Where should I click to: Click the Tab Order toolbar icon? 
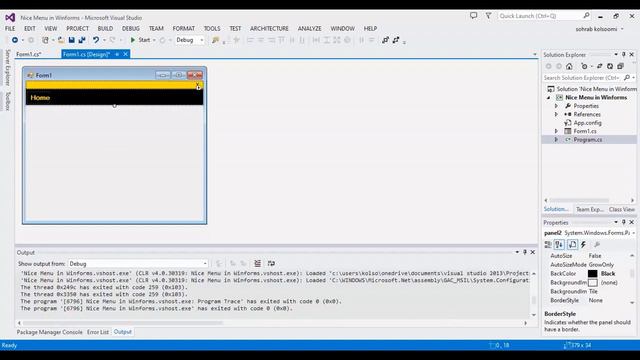385,40
